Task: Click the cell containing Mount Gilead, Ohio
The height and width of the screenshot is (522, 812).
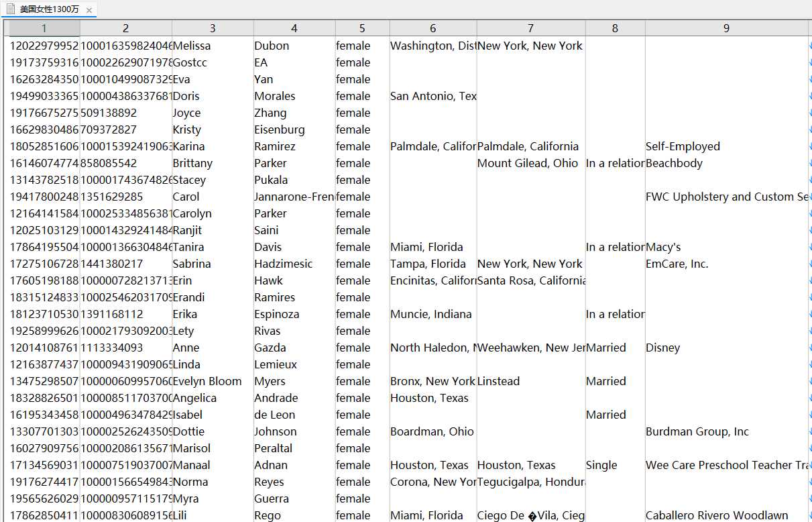Action: [x=531, y=163]
